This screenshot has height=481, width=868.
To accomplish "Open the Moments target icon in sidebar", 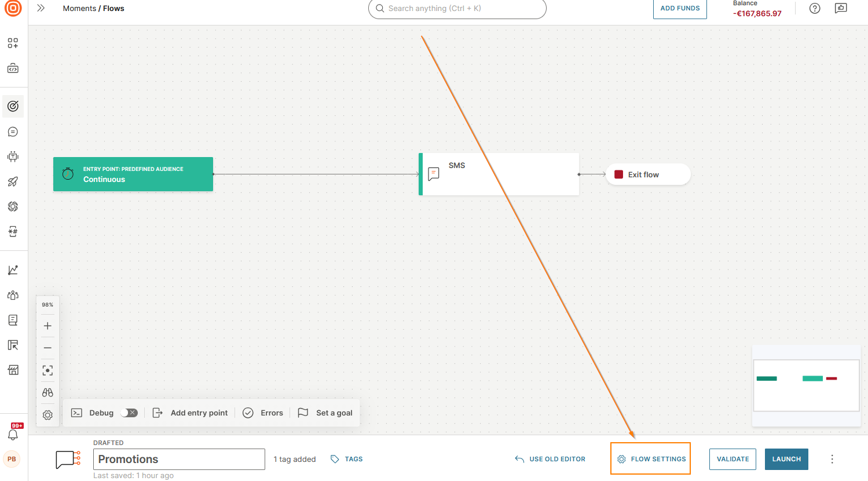I will [x=13, y=106].
